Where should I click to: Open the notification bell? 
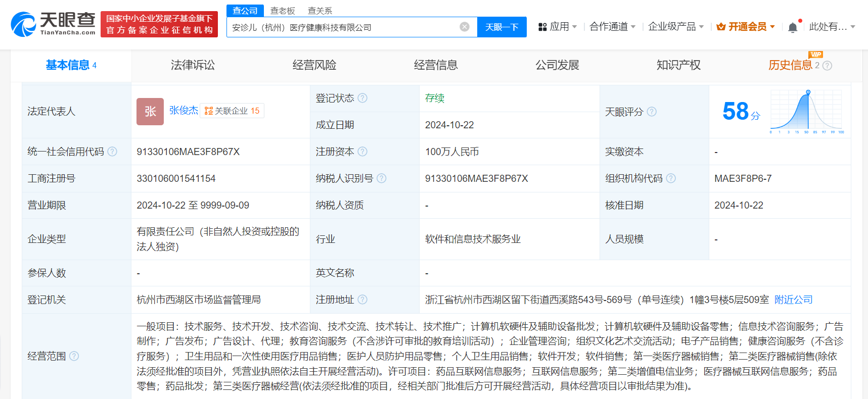click(793, 27)
